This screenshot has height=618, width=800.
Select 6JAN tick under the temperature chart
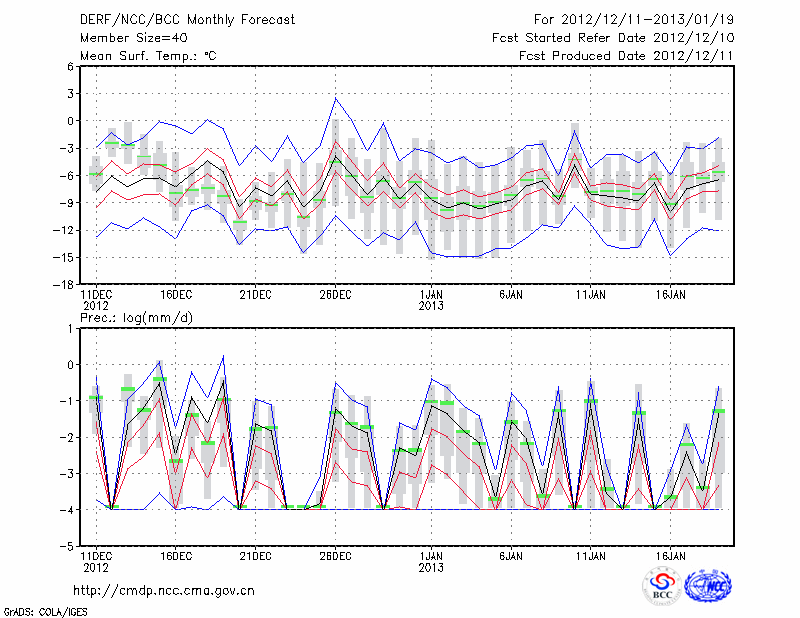[x=511, y=294]
